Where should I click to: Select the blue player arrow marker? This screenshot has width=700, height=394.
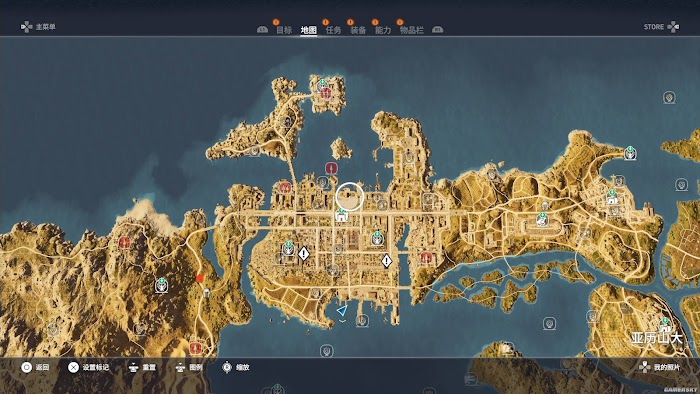(x=342, y=310)
